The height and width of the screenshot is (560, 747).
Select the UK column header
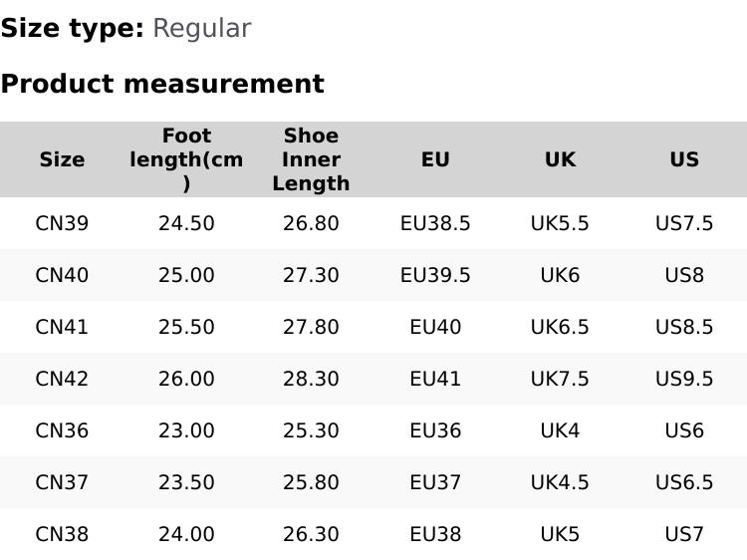tap(560, 159)
